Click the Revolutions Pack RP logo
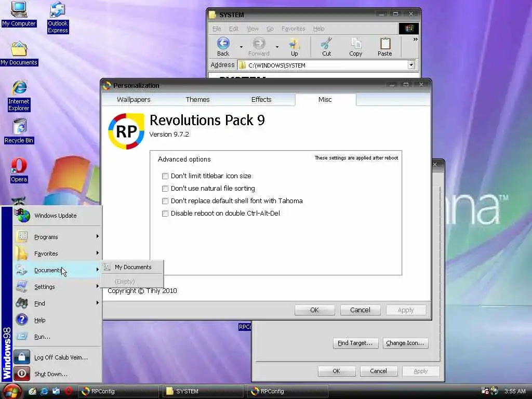Viewport: 532px width, 399px height. pyautogui.click(x=126, y=131)
